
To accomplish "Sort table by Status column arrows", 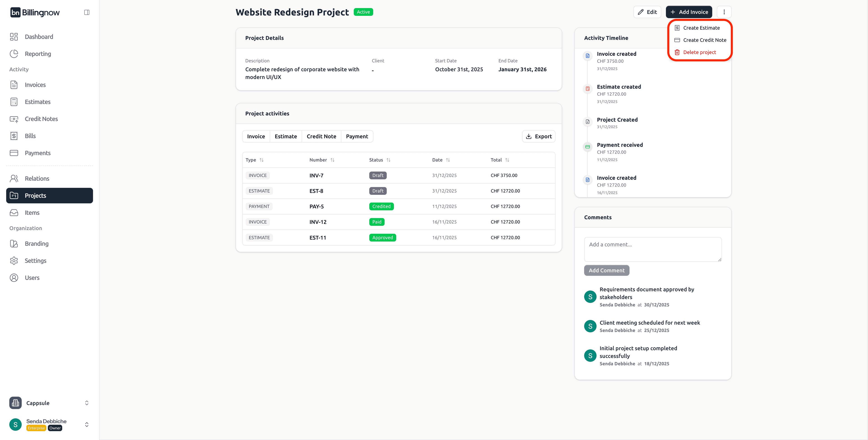I will [x=388, y=160].
